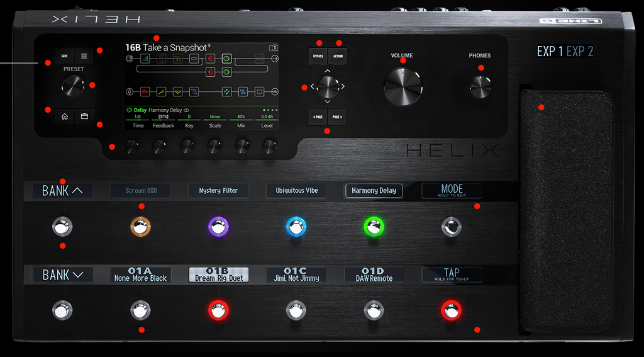Click the BYPASS button

tap(318, 56)
